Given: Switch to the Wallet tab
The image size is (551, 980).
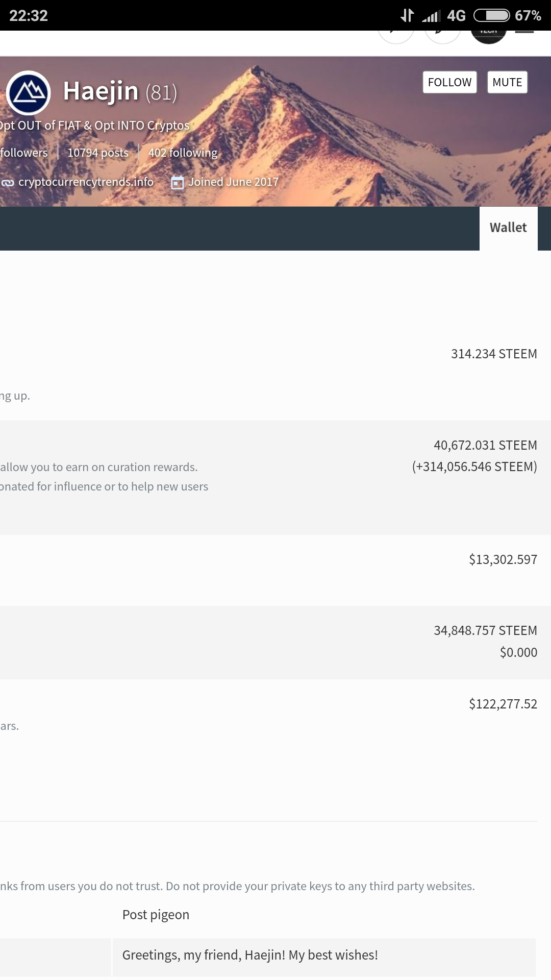Looking at the screenshot, I should point(508,228).
